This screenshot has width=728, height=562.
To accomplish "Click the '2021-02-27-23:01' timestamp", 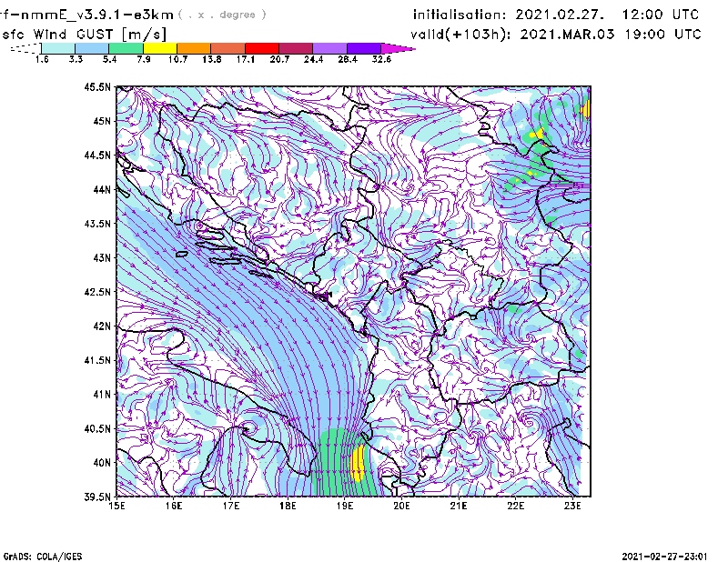I will click(664, 557).
